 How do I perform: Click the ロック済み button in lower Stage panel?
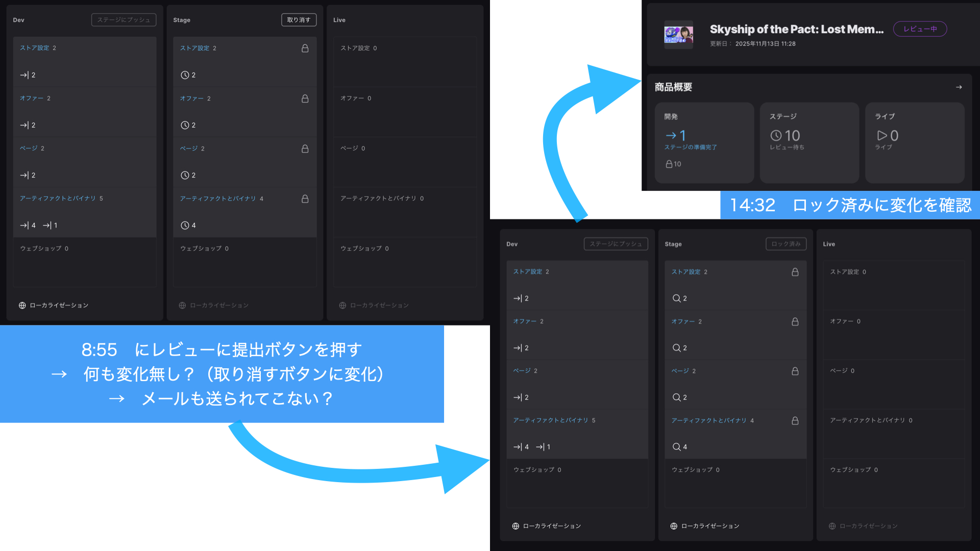pyautogui.click(x=786, y=244)
